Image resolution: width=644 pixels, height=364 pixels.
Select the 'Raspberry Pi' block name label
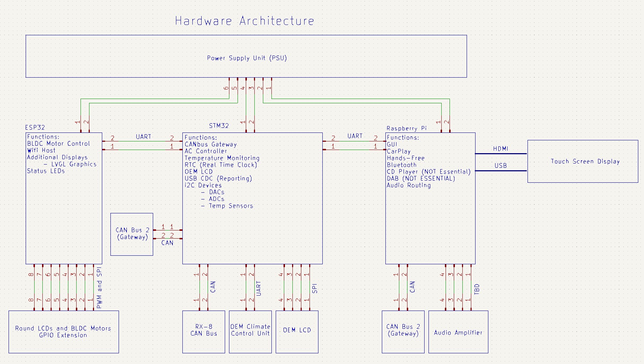click(406, 128)
